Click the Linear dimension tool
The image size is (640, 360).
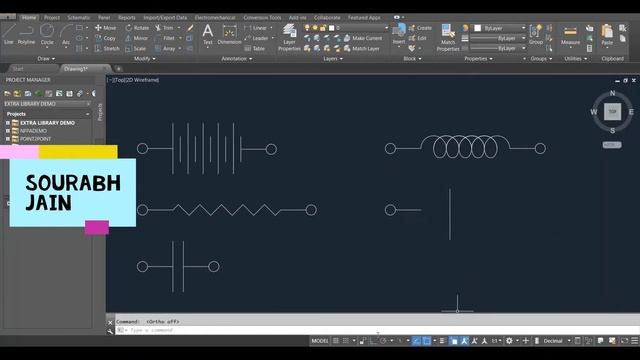coord(256,28)
